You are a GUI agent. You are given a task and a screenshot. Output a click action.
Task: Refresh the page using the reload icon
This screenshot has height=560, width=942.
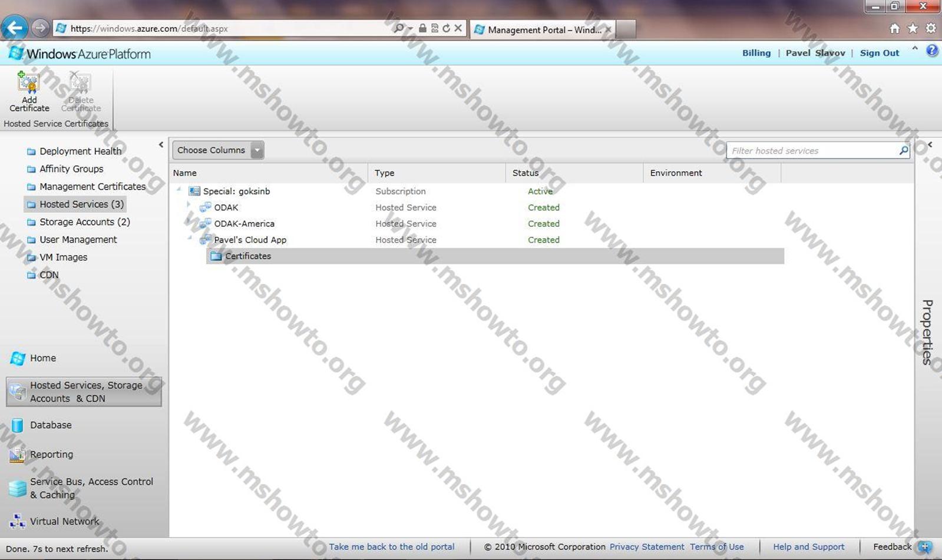coord(446,28)
